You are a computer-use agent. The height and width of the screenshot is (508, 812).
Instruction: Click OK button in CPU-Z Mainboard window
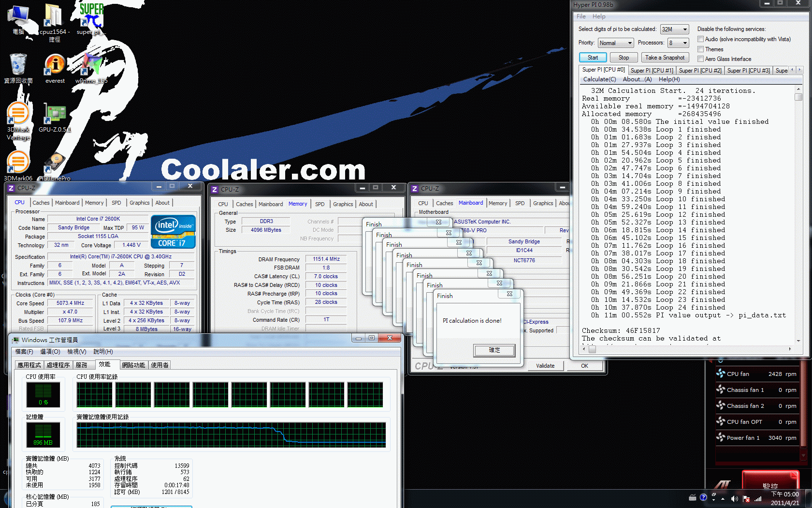[585, 366]
